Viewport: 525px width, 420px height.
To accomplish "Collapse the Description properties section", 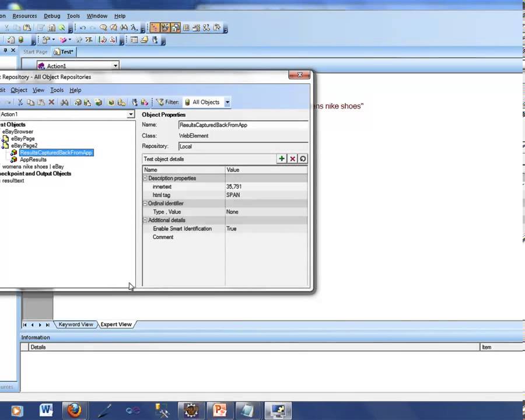I will (x=145, y=178).
